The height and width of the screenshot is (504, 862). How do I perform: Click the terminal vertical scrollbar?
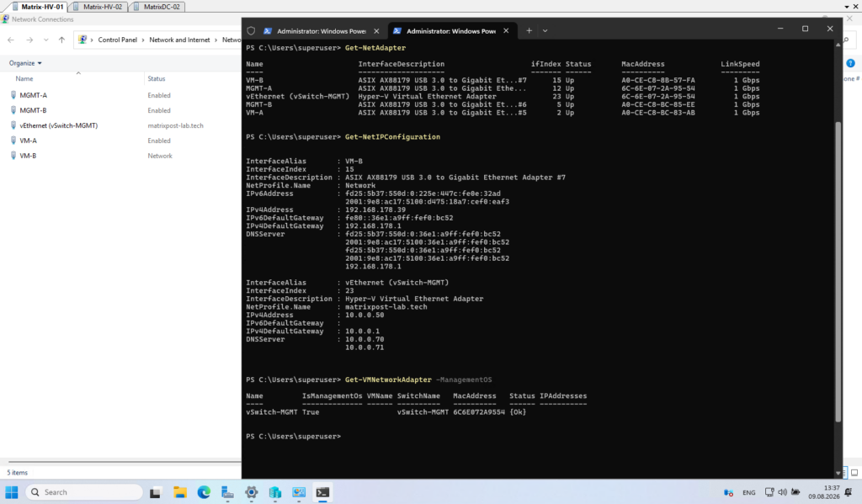[x=838, y=272]
